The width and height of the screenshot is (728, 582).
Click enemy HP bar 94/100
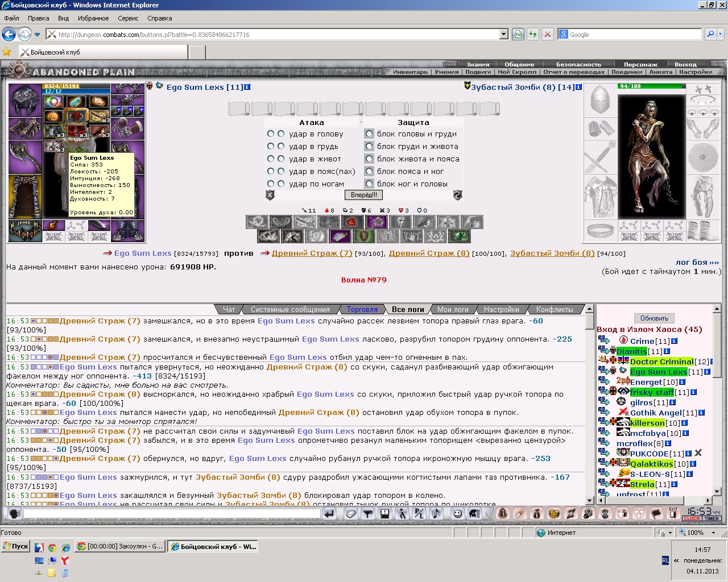click(651, 86)
